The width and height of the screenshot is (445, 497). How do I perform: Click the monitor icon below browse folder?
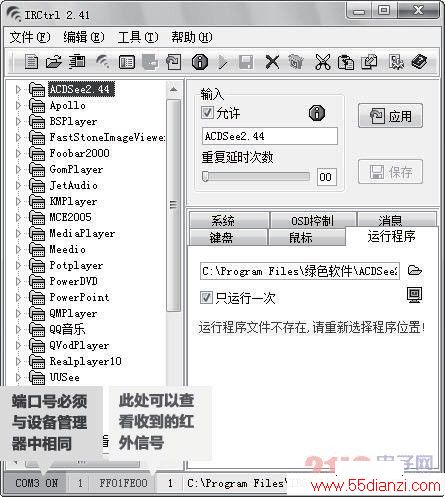click(414, 295)
